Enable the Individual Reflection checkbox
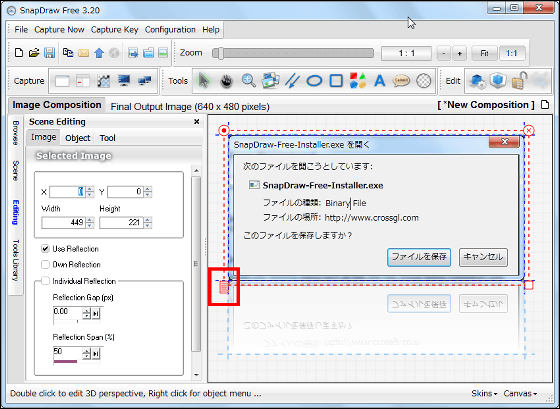The image size is (560, 409). coord(45,281)
